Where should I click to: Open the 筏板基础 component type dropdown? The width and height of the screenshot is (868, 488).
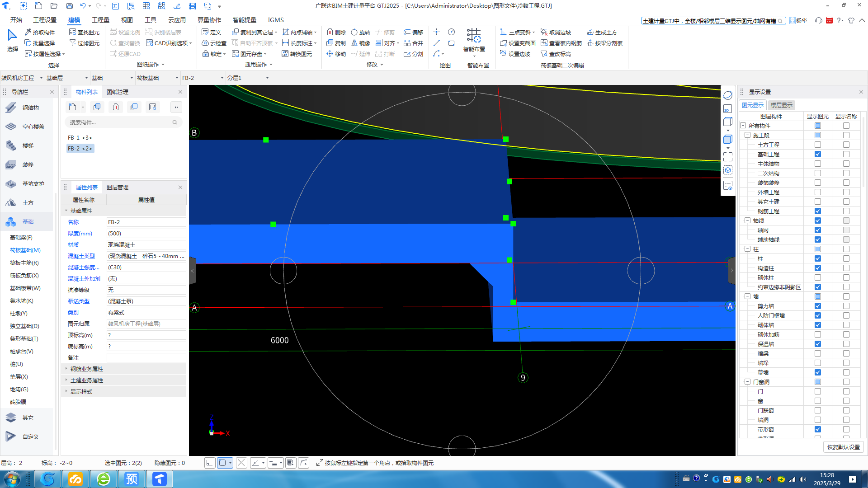pos(157,78)
